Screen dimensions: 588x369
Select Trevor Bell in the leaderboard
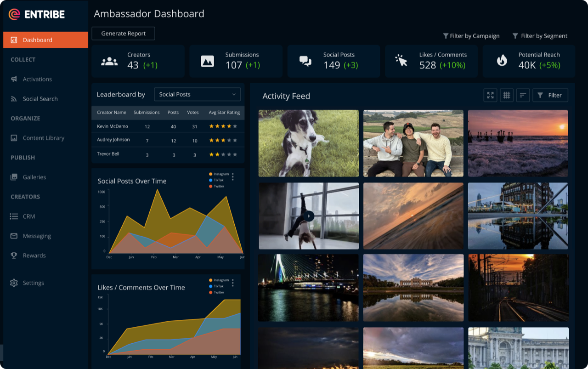[x=108, y=154]
